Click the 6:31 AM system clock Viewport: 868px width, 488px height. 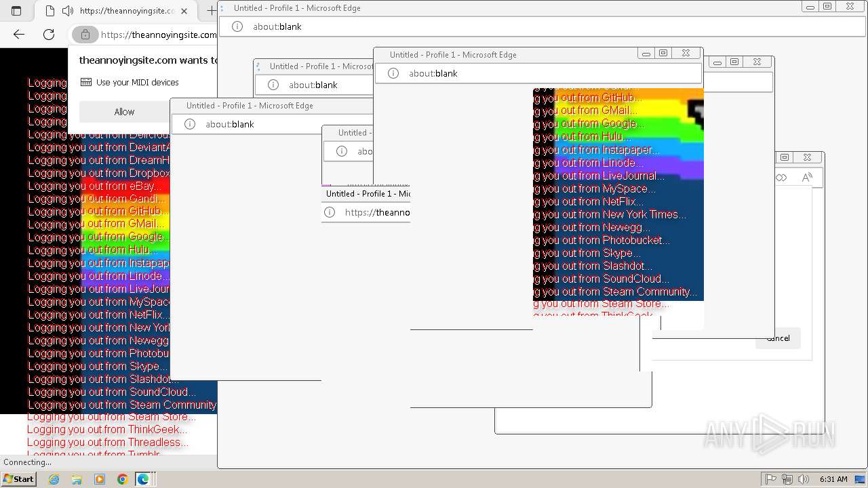click(833, 479)
